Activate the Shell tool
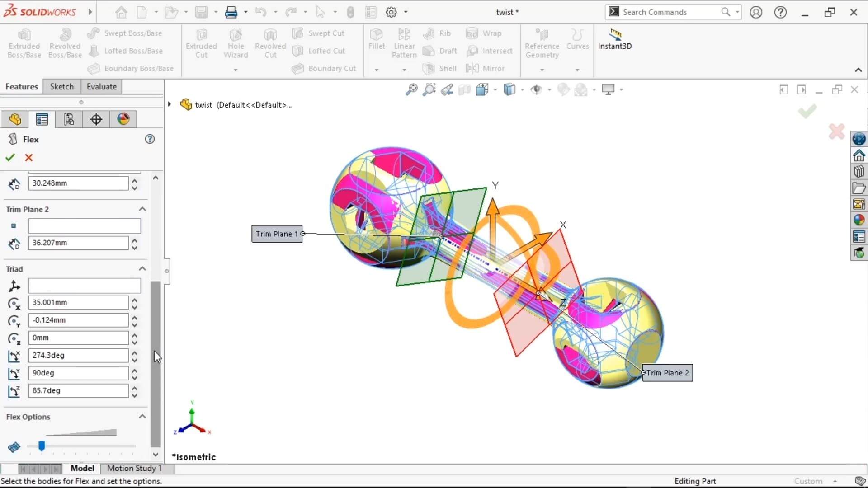Screen dimensions: 868x488 pyautogui.click(x=439, y=68)
